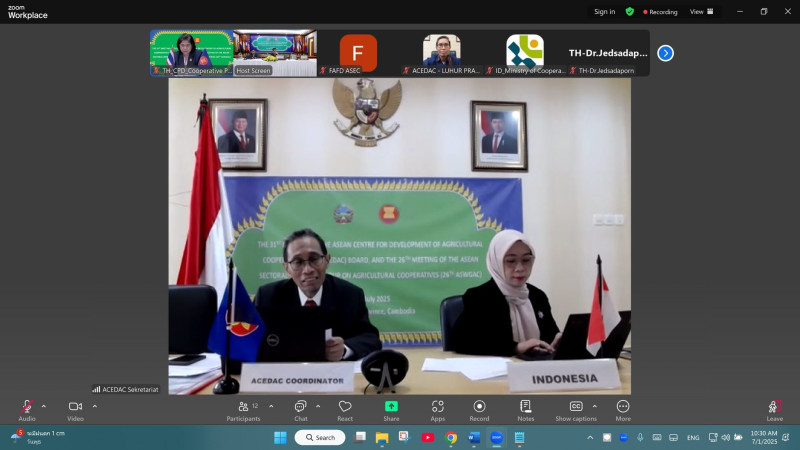This screenshot has width=800, height=450.
Task: Click the Zoom icon in system tray
Action: tap(623, 437)
